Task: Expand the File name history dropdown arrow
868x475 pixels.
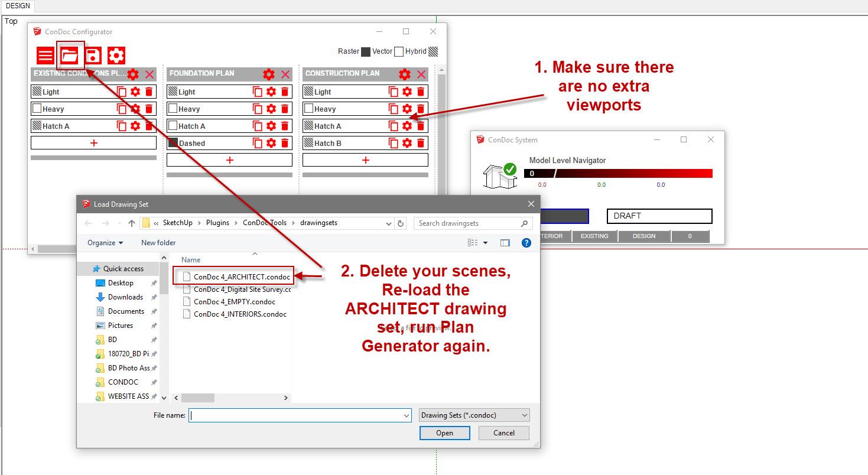Action: click(x=407, y=415)
